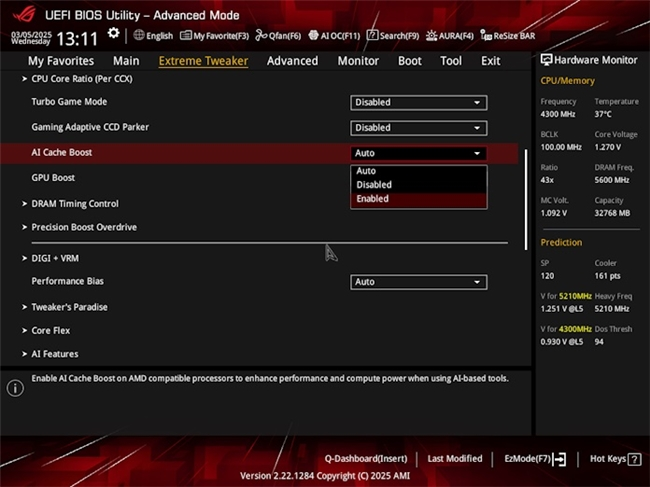Viewport: 650px width, 487px height.
Task: Open the Performance Bias dropdown
Action: 418,282
